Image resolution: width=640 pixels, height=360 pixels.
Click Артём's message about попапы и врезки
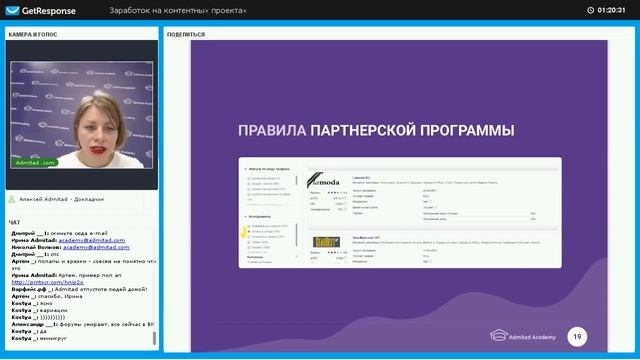point(84,264)
